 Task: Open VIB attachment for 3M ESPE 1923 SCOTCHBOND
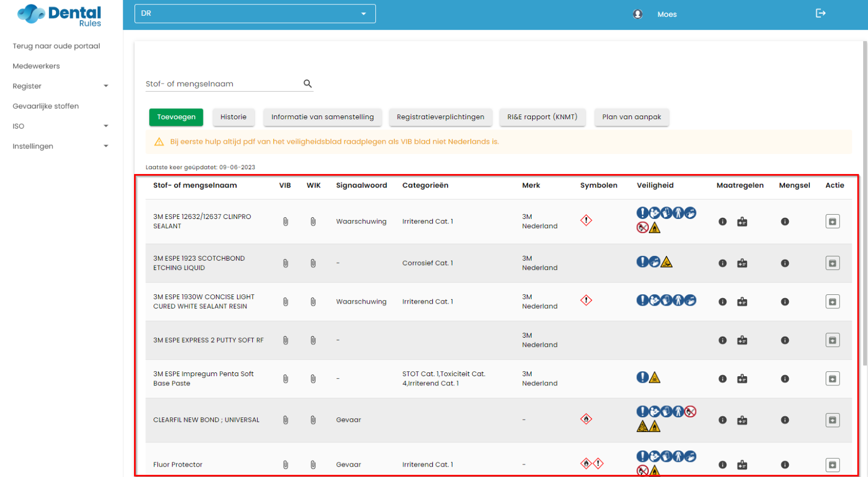coord(285,263)
